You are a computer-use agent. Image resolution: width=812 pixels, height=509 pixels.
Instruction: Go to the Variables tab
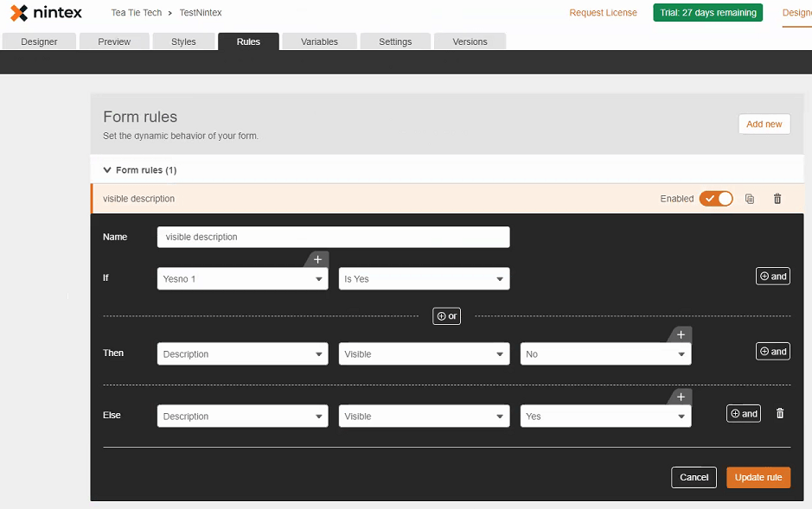tap(319, 41)
